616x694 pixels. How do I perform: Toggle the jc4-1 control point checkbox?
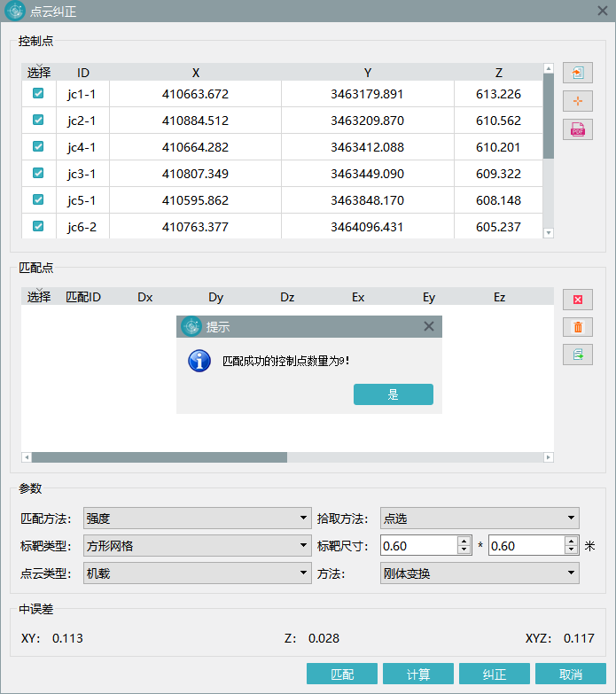click(38, 146)
